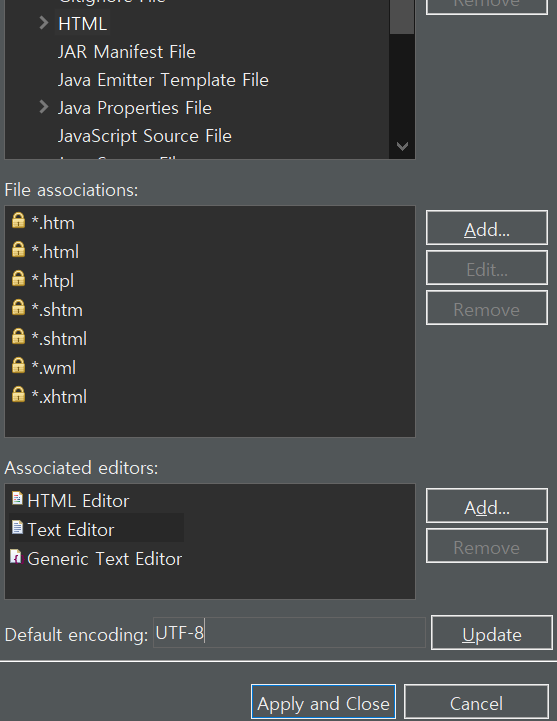Screen dimensions: 557x721
Task: Click Apply and Close button
Action: (x=323, y=702)
